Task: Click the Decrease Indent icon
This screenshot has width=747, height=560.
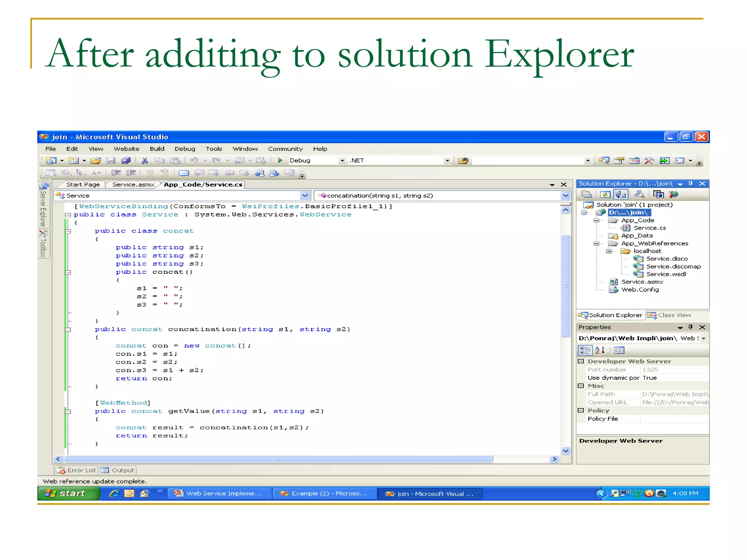Action: pyautogui.click(x=116, y=173)
